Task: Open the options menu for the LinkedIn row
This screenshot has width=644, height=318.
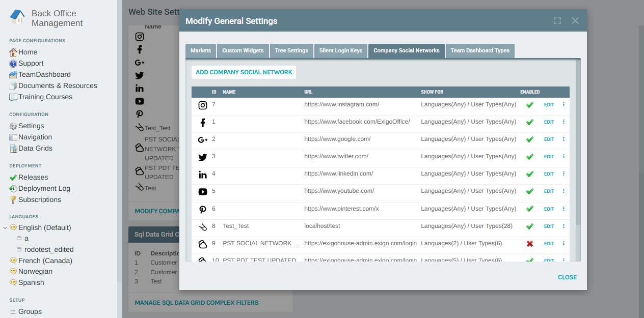Action: point(563,174)
